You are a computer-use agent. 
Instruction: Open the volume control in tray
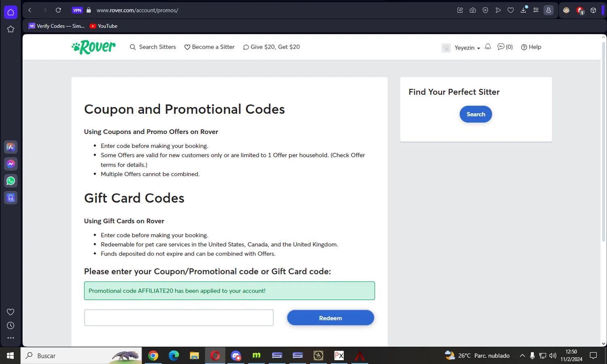click(x=553, y=356)
